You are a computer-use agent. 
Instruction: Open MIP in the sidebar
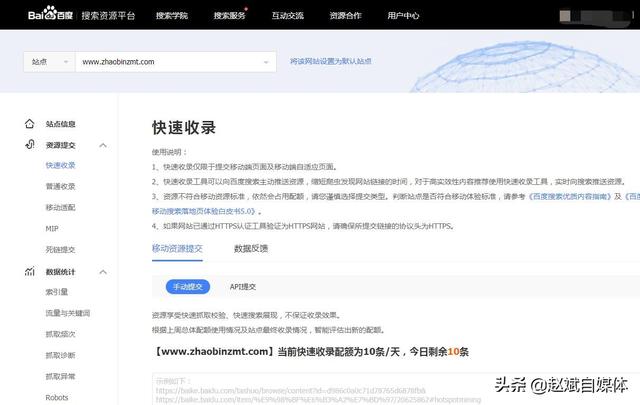(52, 229)
